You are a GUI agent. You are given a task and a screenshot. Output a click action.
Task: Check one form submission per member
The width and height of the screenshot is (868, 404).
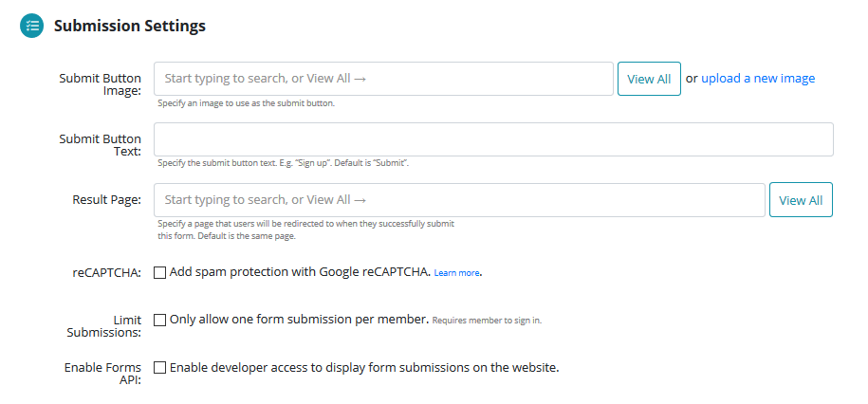click(x=160, y=320)
